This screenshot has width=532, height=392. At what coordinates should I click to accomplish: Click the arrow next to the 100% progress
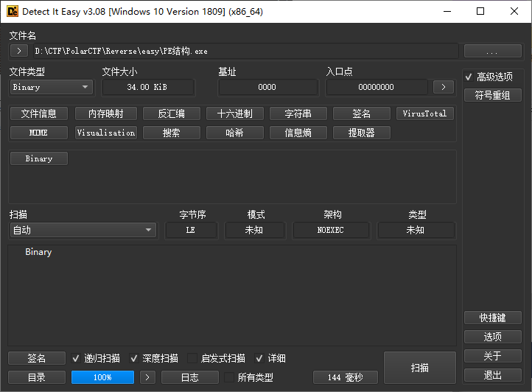[x=147, y=377]
